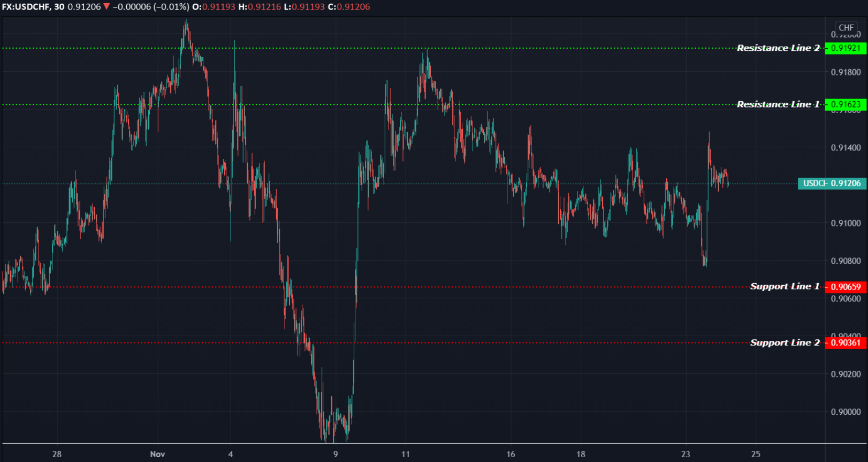Click the 0.90600 price axis label
This screenshot has width=868, height=462.
[x=846, y=299]
